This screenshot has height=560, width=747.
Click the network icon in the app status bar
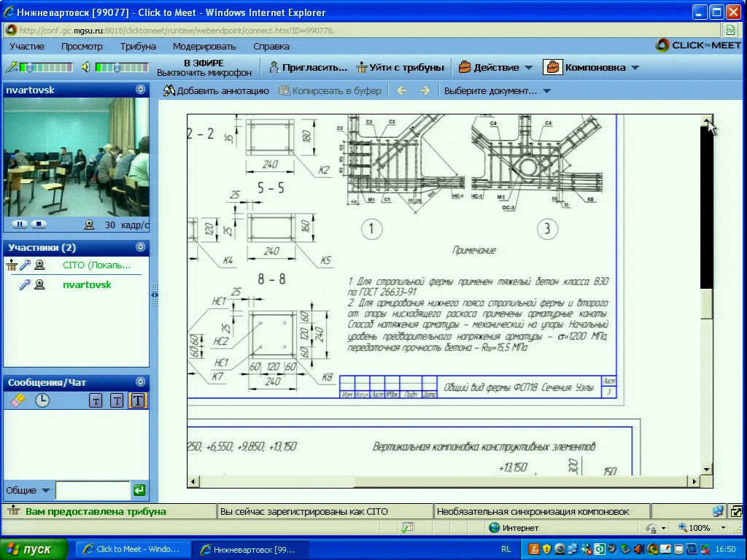tap(718, 511)
